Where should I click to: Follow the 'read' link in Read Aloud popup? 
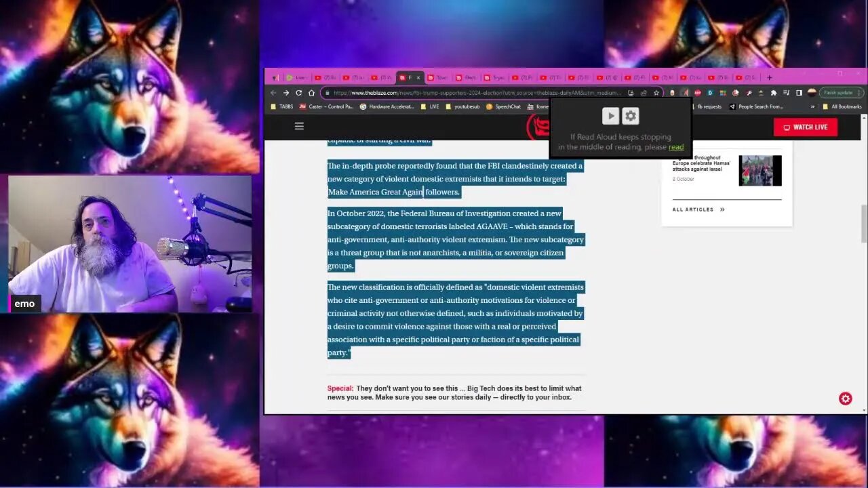[x=676, y=147]
